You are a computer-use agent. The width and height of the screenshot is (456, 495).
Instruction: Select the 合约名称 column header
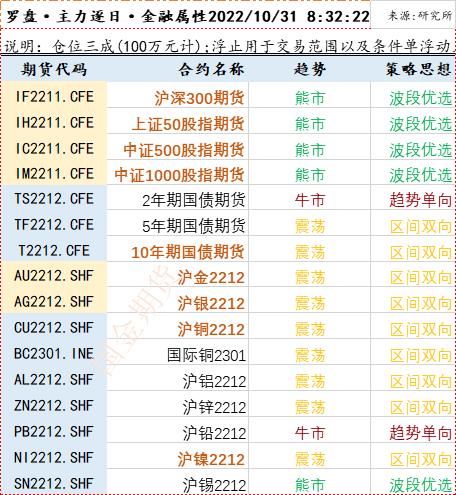[x=211, y=69]
